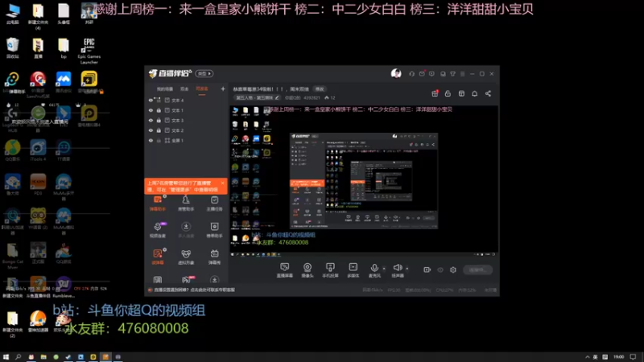This screenshot has height=362, width=644.
Task: Select the bp folder on the desktop
Action: pyautogui.click(x=64, y=48)
